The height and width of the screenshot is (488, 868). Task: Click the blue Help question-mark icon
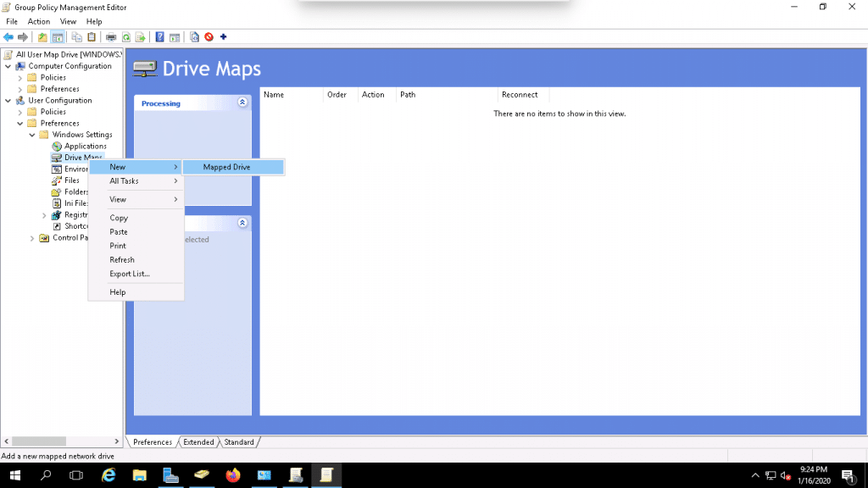(160, 37)
